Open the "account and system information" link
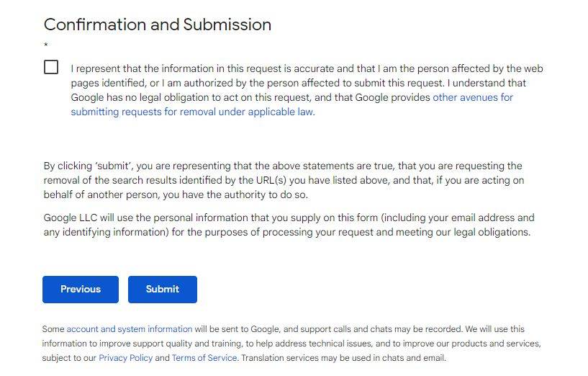Image resolution: width=588 pixels, height=376 pixels. tap(130, 329)
